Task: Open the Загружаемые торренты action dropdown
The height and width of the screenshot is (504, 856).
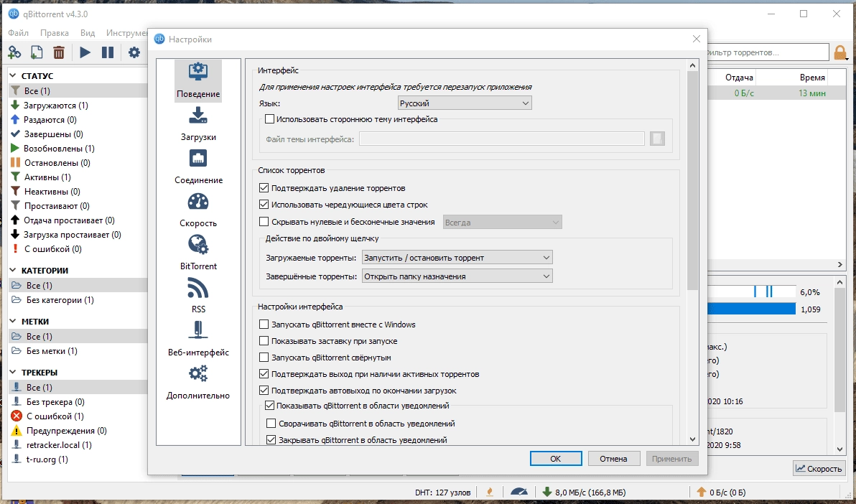Action: [457, 257]
